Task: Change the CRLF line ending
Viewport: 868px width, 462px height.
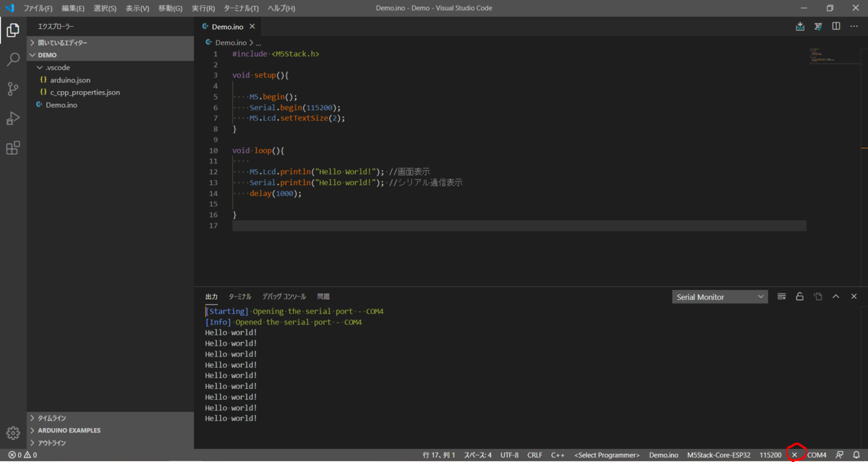Action: (535, 455)
